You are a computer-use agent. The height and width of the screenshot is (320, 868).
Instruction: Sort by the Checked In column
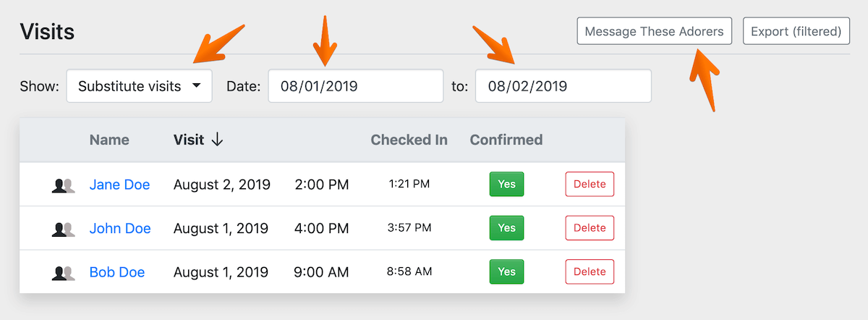(x=409, y=140)
